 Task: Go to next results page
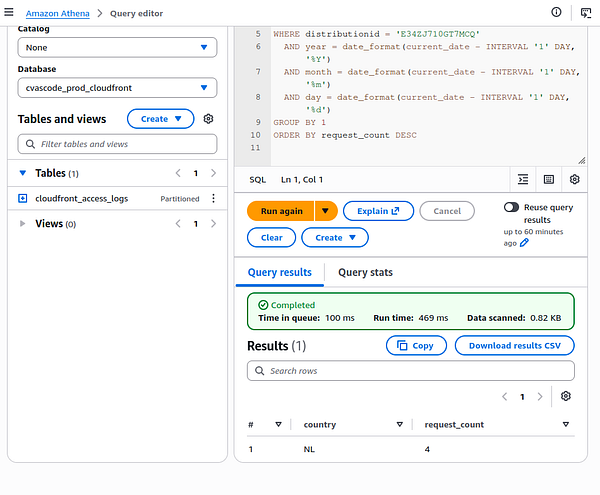pos(540,397)
